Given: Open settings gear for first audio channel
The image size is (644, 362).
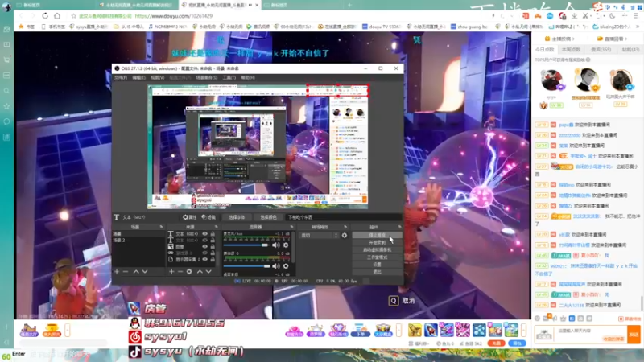Looking at the screenshot, I should point(286,245).
